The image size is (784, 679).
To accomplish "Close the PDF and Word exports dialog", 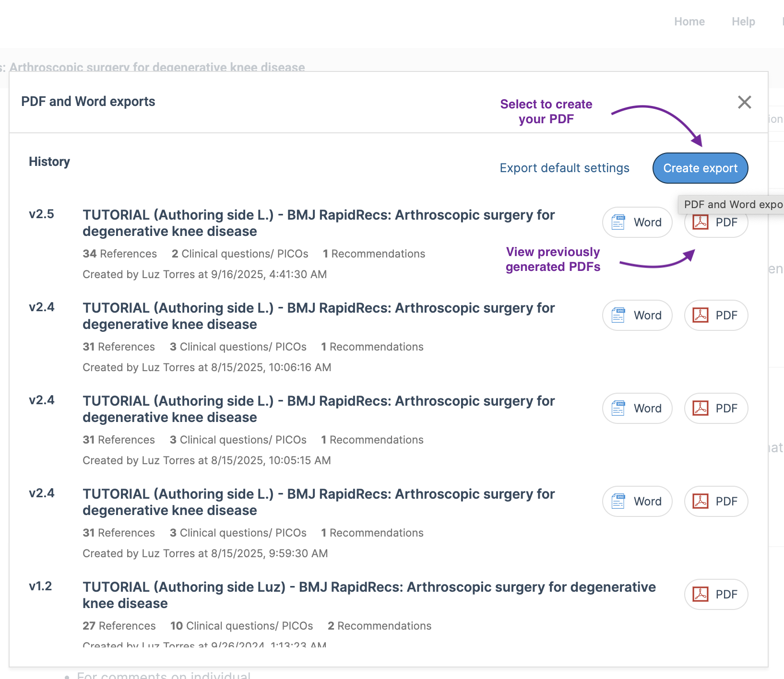I will click(744, 102).
